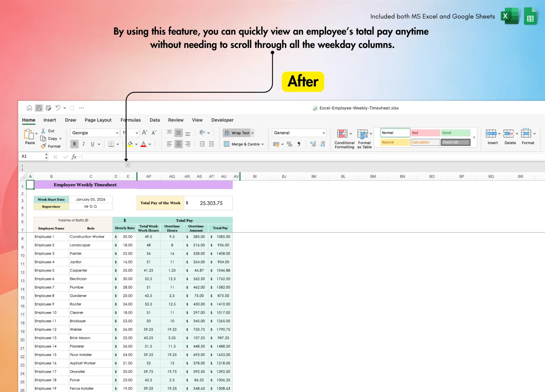Open fill colour dropdown arrow

136,144
